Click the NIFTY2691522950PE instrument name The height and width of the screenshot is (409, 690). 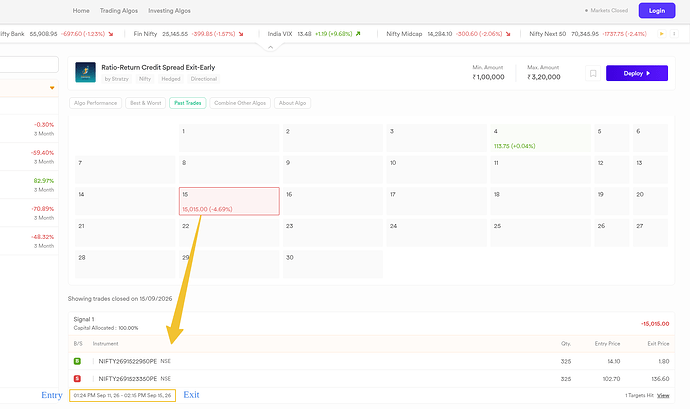coord(128,361)
